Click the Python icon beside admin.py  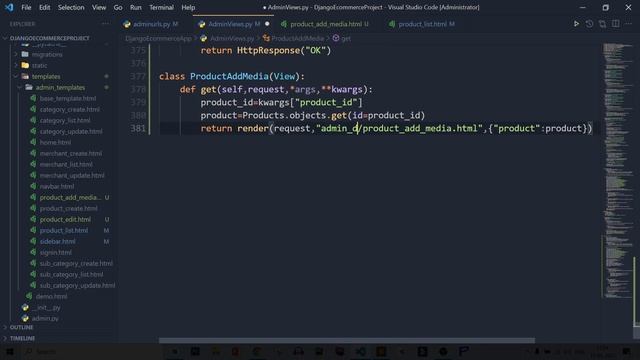click(x=25, y=318)
